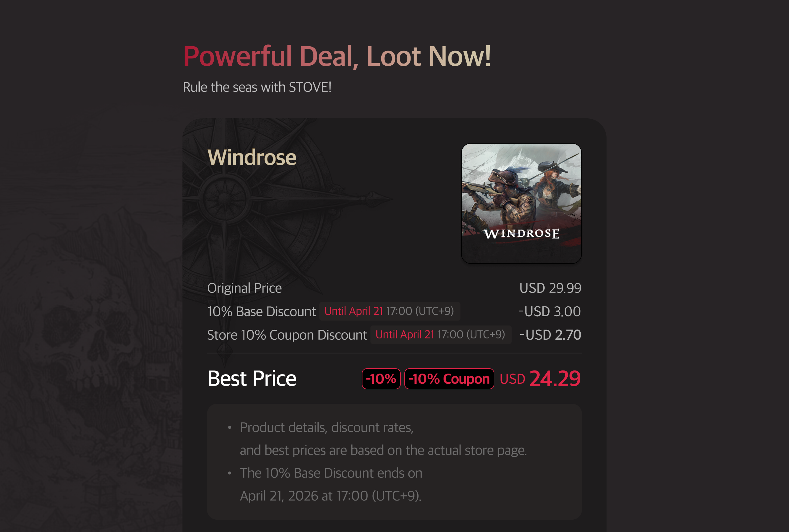The height and width of the screenshot is (532, 789).
Task: Click the 10% Base Discount label
Action: click(262, 312)
